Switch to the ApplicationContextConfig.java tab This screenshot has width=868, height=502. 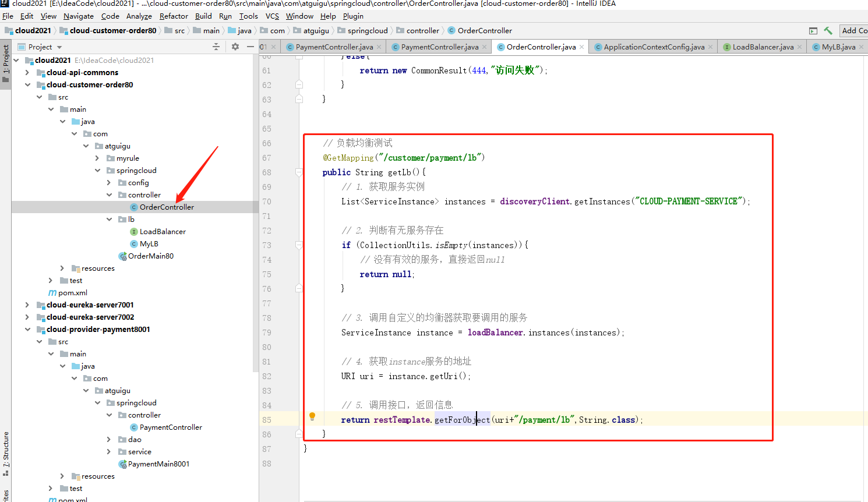tap(654, 47)
